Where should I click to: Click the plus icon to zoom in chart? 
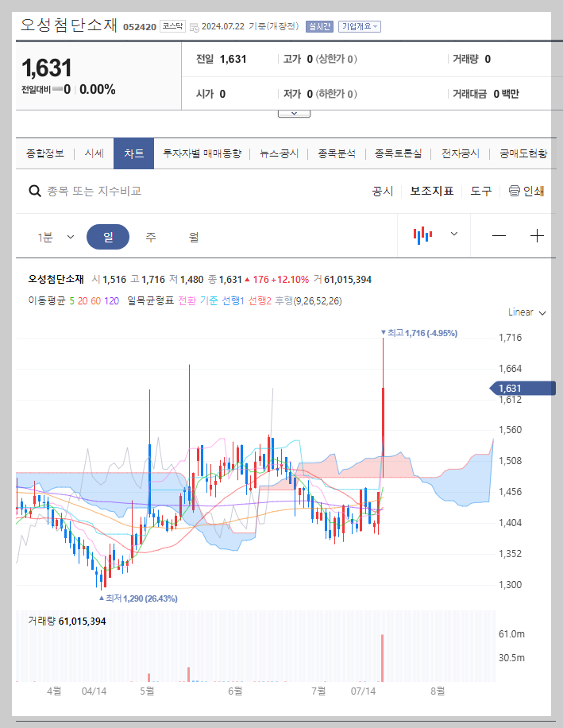point(538,236)
